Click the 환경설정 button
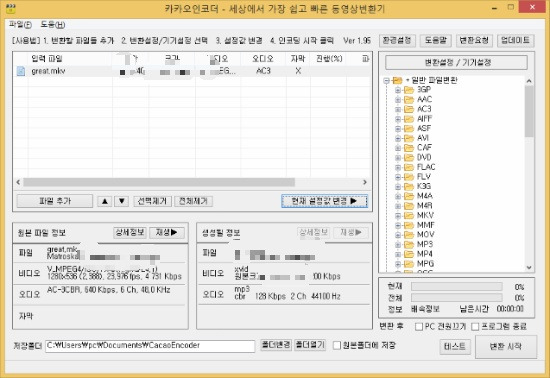 tap(397, 41)
